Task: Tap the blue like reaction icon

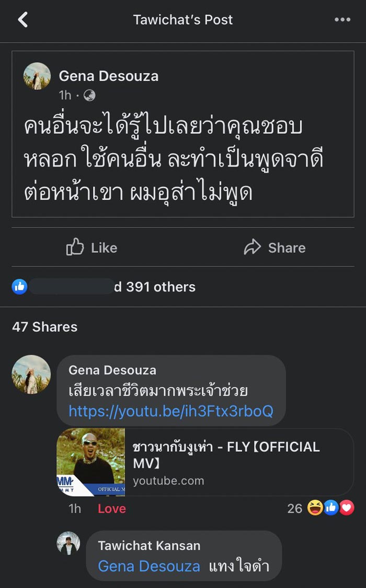Action: click(x=19, y=286)
